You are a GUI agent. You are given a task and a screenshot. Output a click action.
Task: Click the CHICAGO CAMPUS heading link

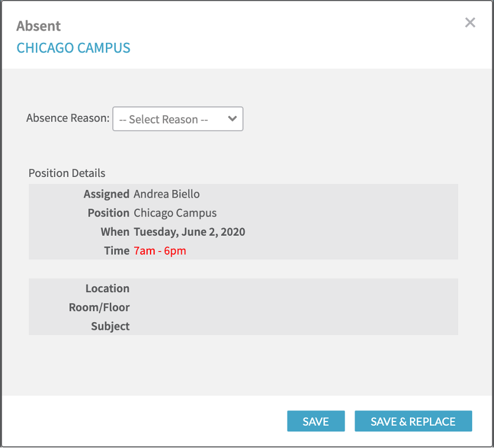[74, 48]
